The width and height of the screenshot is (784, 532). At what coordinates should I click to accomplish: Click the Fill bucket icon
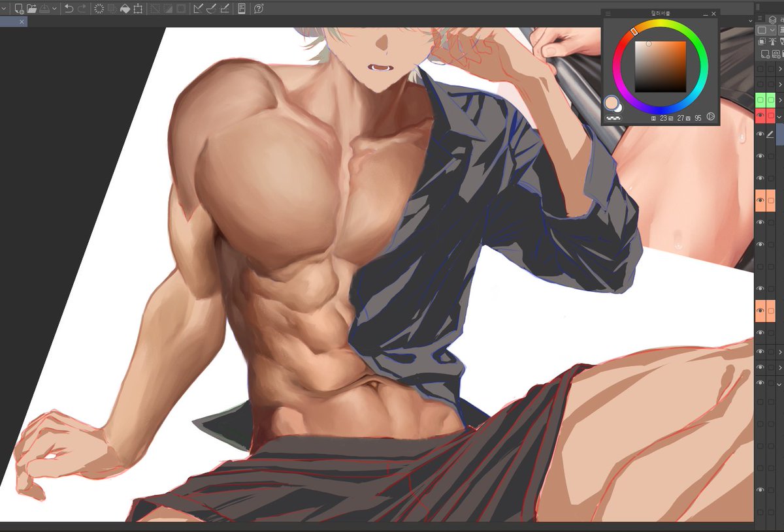point(124,8)
